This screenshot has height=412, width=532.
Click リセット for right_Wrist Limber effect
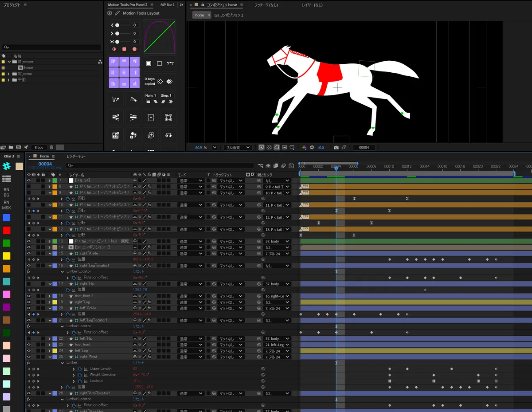(x=138, y=363)
